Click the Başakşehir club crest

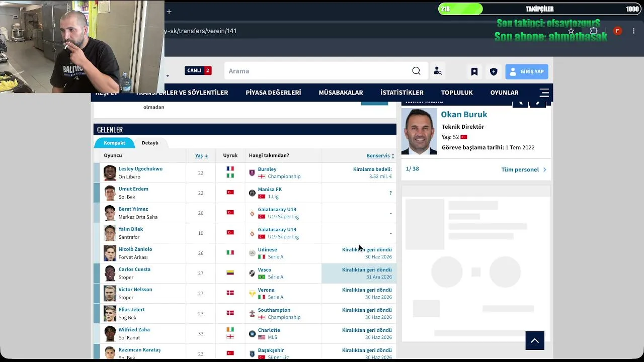(x=252, y=353)
